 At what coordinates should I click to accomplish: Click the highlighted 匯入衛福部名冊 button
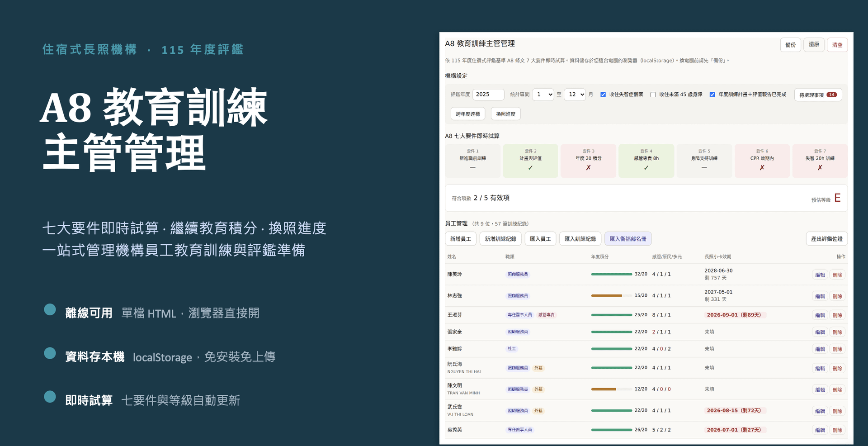628,239
